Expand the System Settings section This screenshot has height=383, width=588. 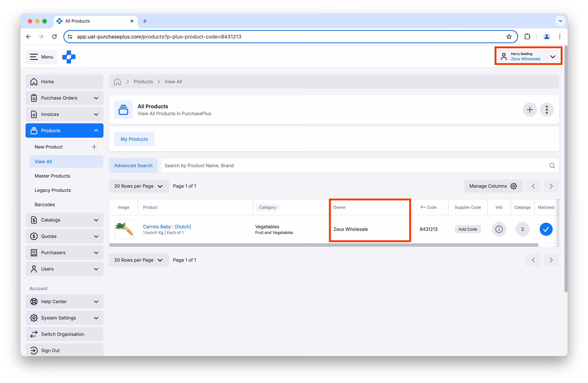tap(64, 318)
